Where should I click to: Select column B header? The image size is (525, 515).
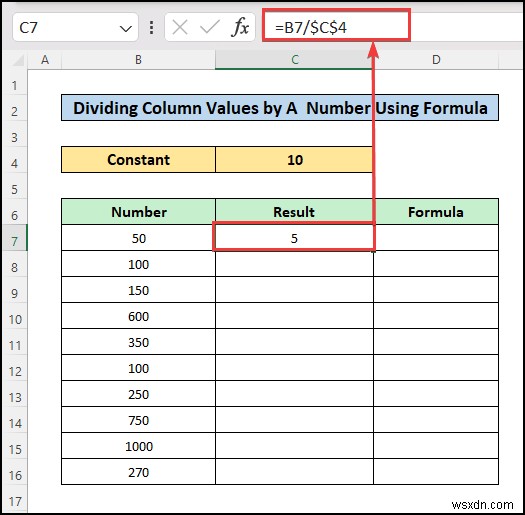pyautogui.click(x=138, y=60)
